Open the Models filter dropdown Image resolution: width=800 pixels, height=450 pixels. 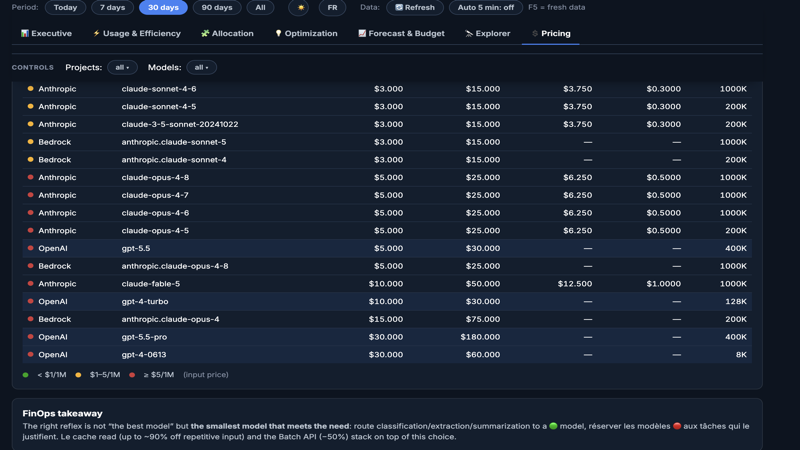pos(202,67)
